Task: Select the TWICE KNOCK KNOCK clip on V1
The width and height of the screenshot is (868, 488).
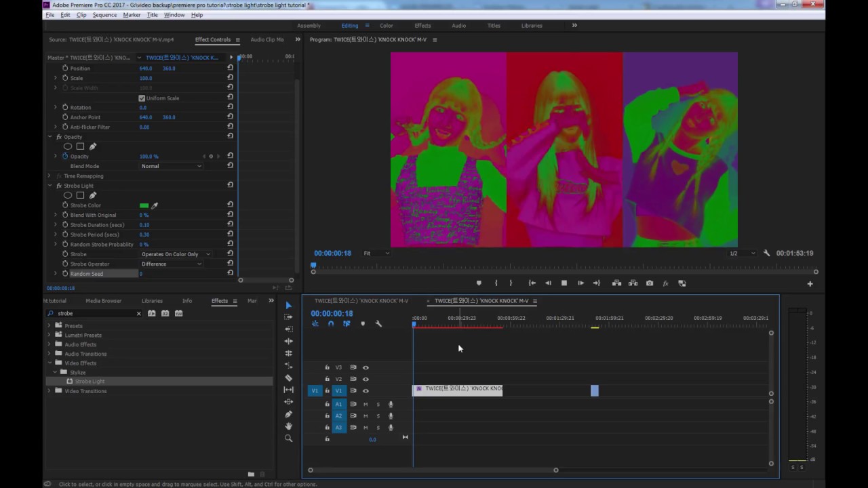Action: click(458, 390)
